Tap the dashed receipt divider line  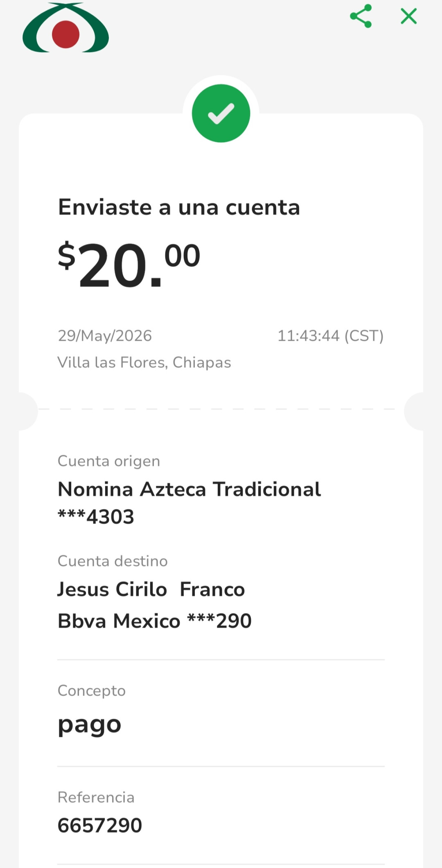[221, 409]
